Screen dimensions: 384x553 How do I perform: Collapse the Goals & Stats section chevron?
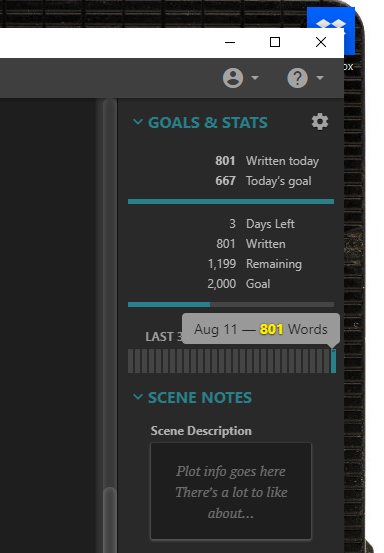click(x=138, y=122)
